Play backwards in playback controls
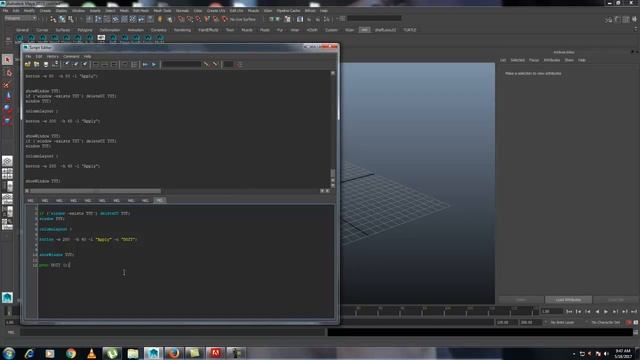 coord(597,311)
